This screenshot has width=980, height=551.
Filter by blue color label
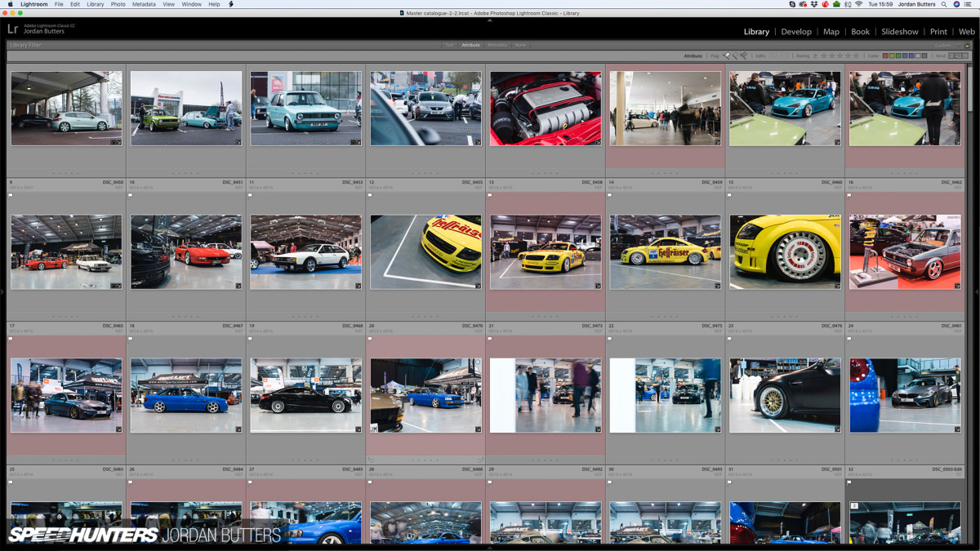click(905, 56)
